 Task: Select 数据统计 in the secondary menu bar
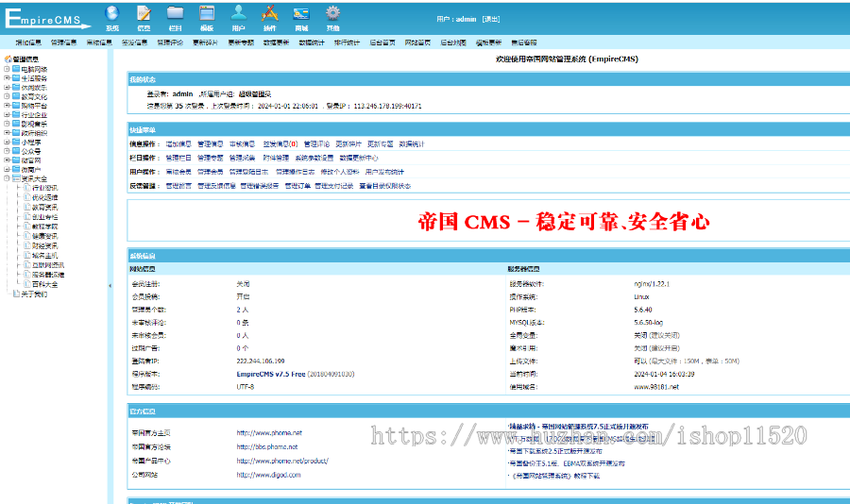pos(312,42)
